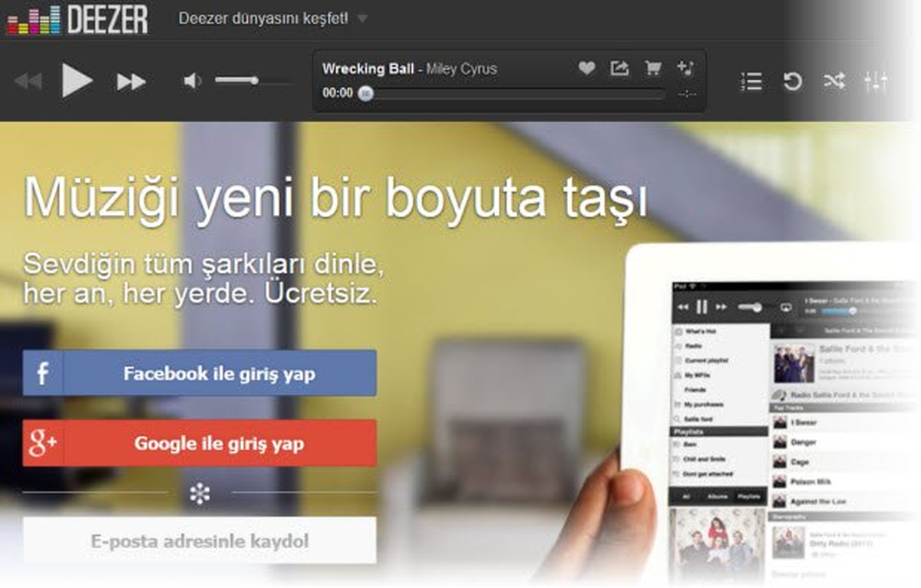Expand the 'Deezer dünyasını keşfet!' dropdown
Viewport: 921px width, 588px height.
pos(273,18)
